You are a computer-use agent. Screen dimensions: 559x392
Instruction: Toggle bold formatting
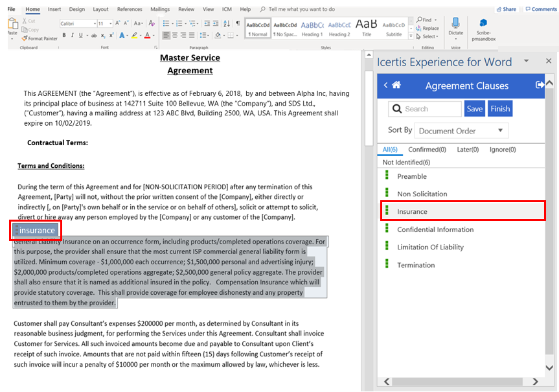[x=64, y=36]
